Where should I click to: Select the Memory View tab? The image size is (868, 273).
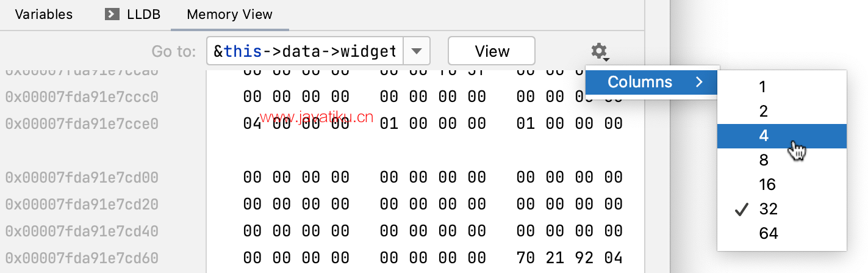click(x=230, y=14)
